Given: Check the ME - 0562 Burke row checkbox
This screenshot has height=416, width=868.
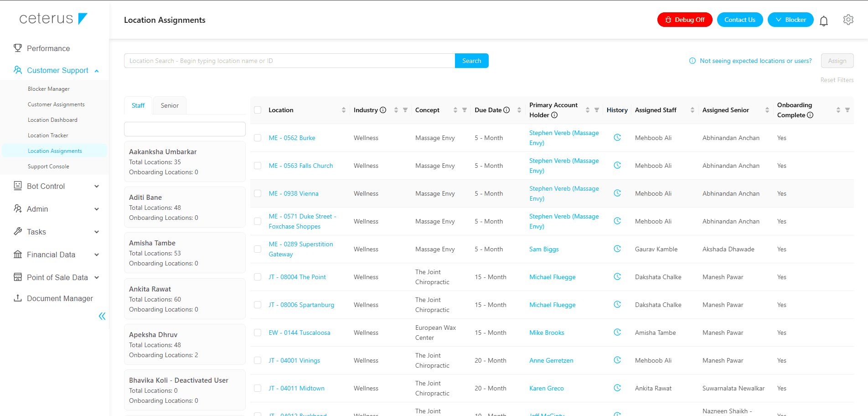Looking at the screenshot, I should click(x=258, y=138).
